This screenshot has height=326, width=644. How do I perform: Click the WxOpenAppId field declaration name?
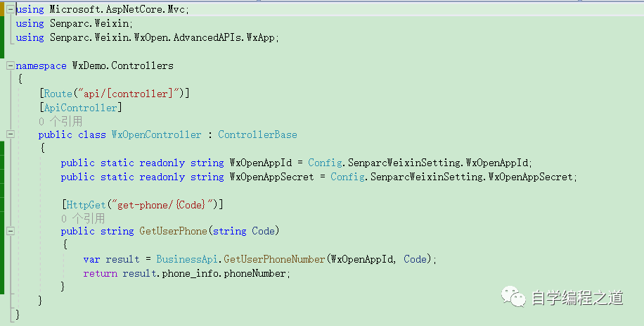(260, 163)
